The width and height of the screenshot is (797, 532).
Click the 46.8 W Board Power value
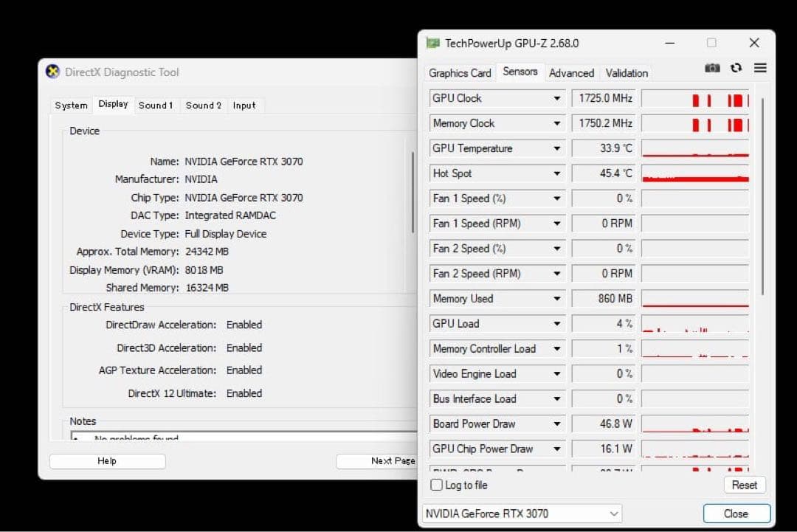click(604, 424)
